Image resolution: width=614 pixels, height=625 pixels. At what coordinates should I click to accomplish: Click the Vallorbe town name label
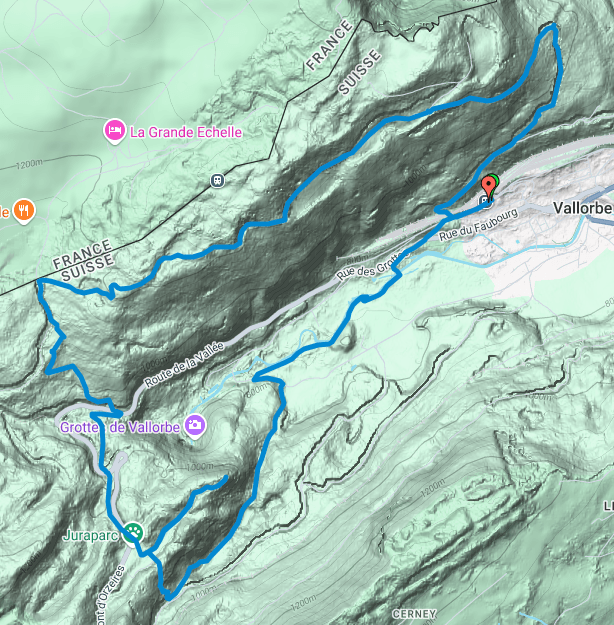coord(583,208)
